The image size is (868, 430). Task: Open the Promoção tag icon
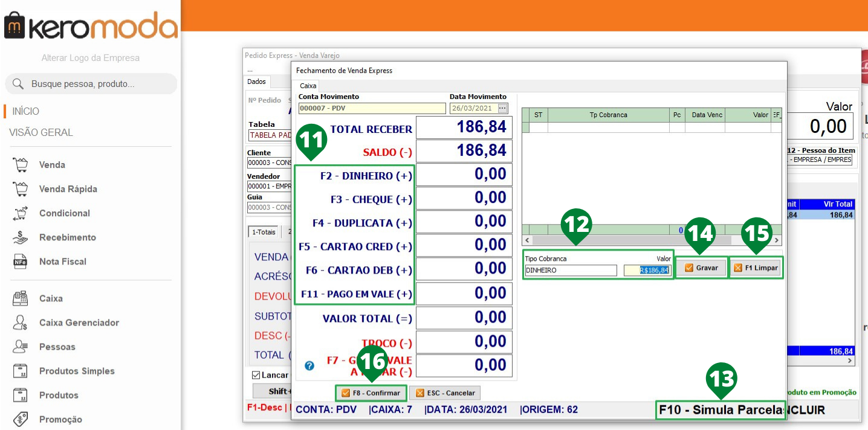(21, 419)
